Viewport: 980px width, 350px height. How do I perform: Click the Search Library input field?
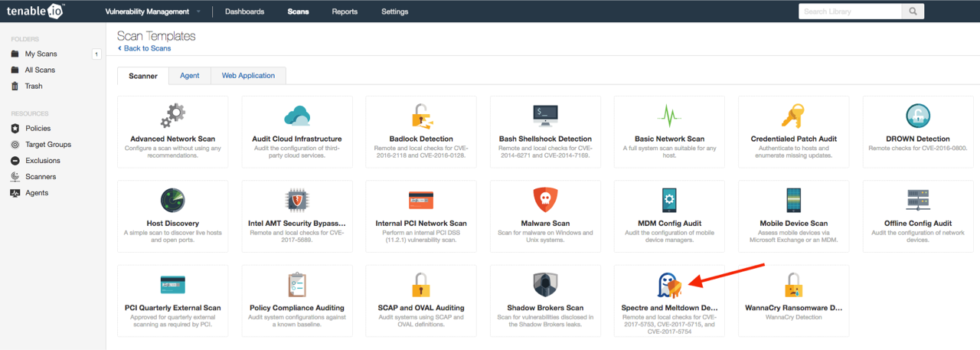click(850, 11)
